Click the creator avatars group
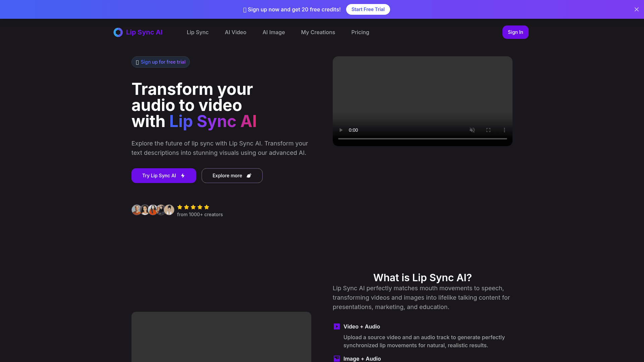The height and width of the screenshot is (362, 644). [x=153, y=210]
